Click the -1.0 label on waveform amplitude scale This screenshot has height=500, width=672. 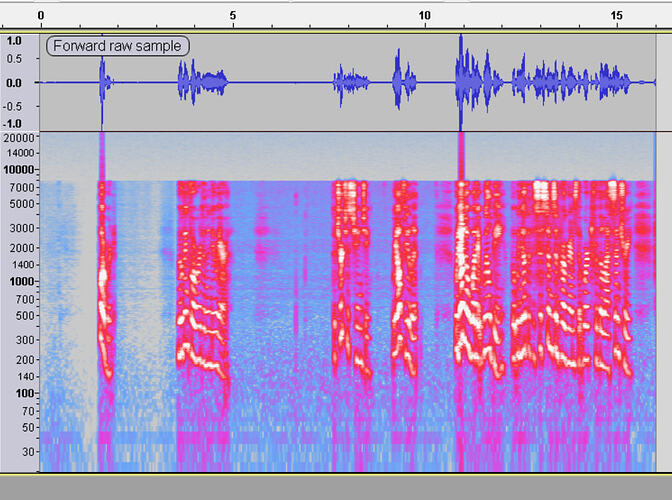coord(14,123)
